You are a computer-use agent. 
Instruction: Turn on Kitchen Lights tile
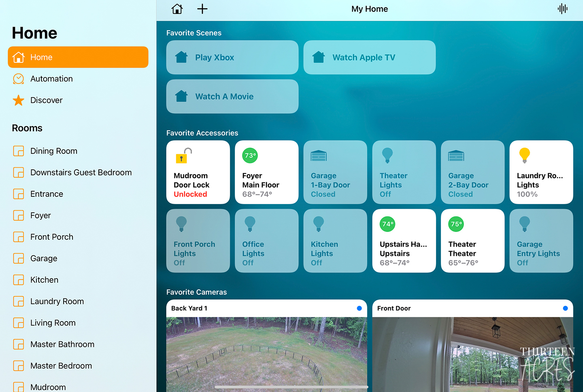(x=335, y=241)
